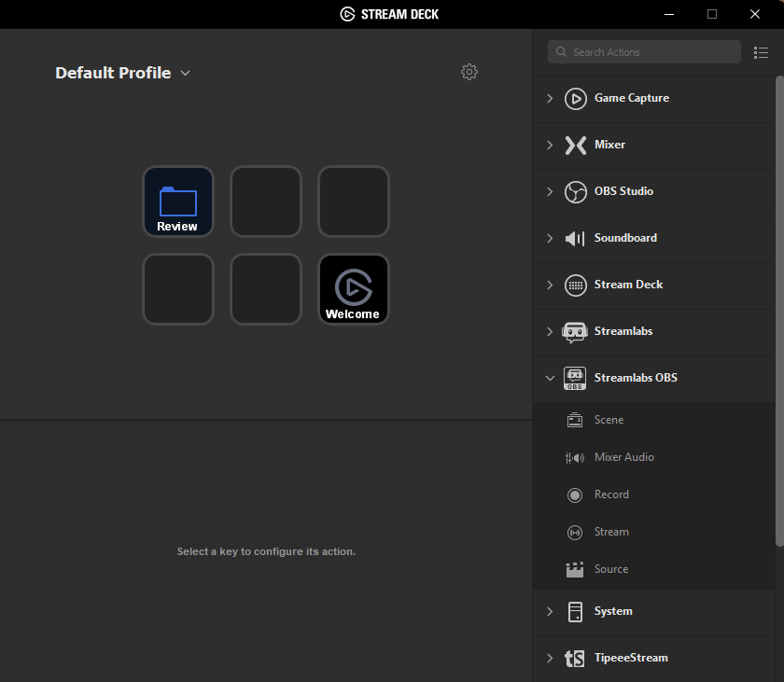Close the Stream Deck window
Viewport: 784px width, 682px height.
(x=755, y=14)
